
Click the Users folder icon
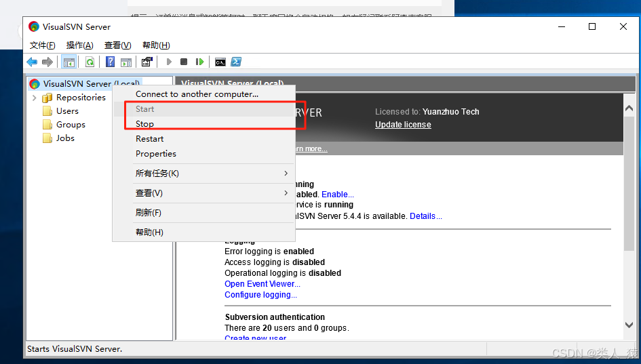click(x=47, y=111)
